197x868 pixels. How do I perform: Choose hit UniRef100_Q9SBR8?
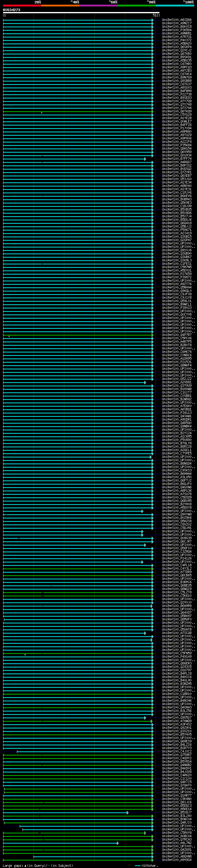point(177,81)
